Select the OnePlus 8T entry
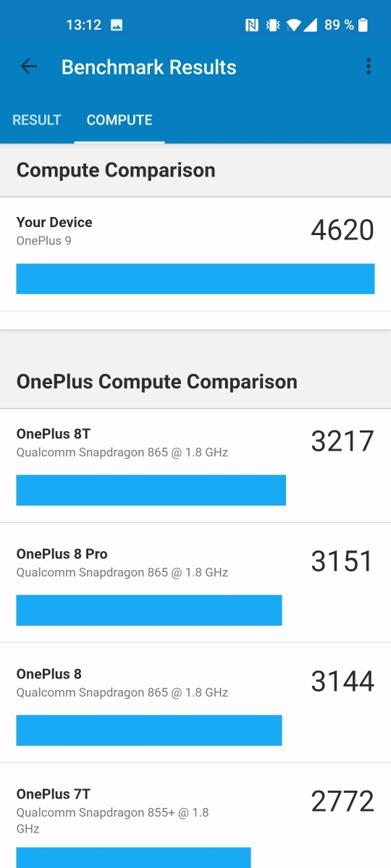 click(195, 466)
